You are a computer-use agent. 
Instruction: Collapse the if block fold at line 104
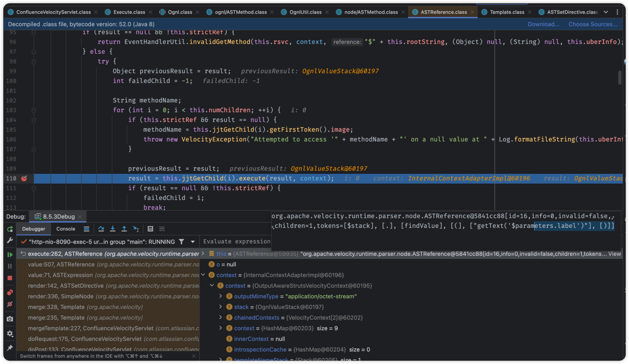click(34, 120)
